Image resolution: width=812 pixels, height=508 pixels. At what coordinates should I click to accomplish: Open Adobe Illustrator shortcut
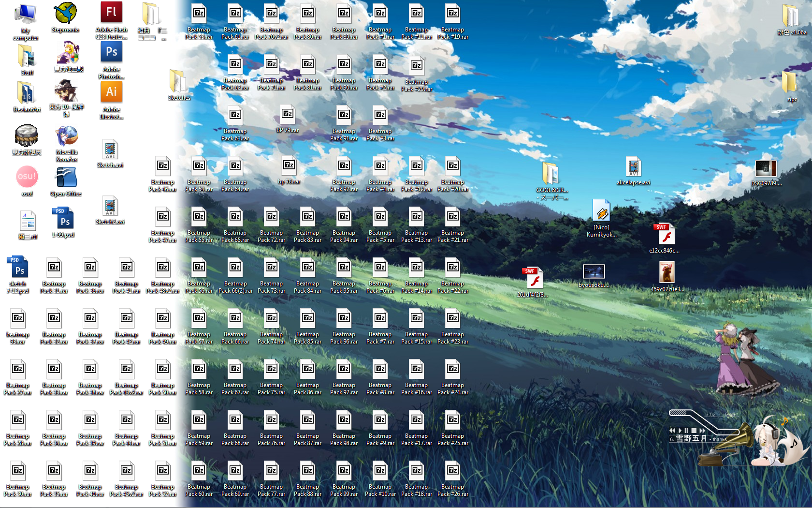click(111, 101)
